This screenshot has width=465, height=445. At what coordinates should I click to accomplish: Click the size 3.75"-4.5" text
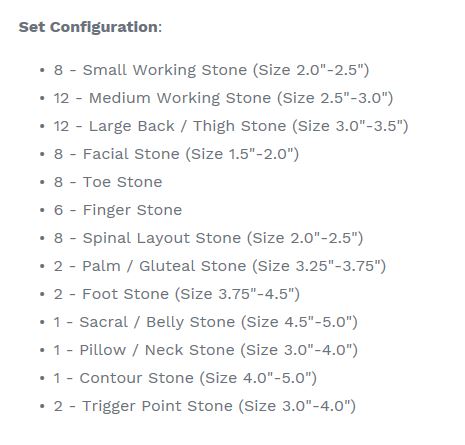click(237, 294)
